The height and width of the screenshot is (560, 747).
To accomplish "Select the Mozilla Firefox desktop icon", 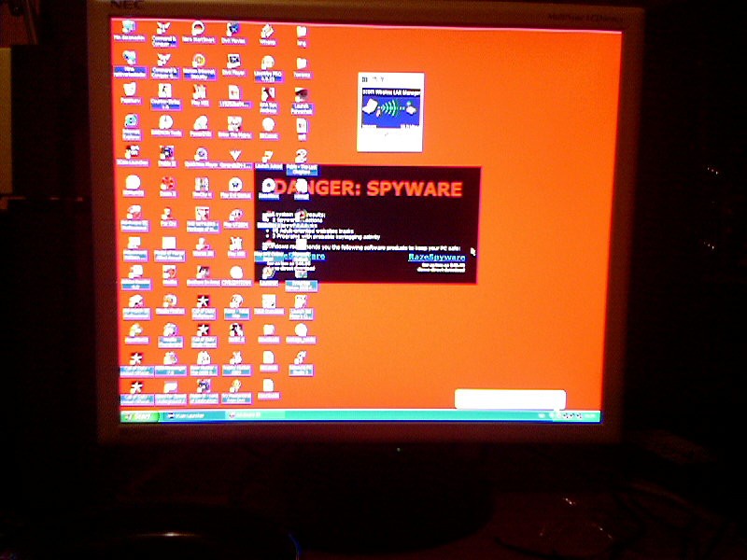I will [170, 303].
